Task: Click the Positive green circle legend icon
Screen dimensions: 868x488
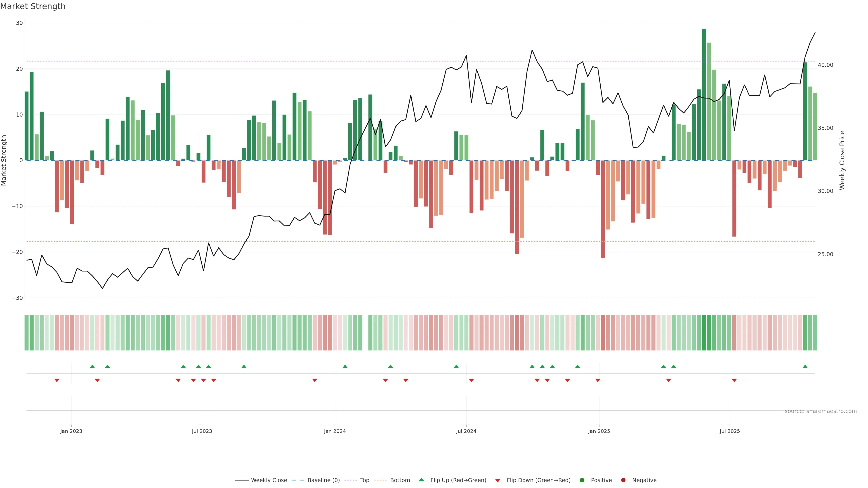Action: [582, 480]
